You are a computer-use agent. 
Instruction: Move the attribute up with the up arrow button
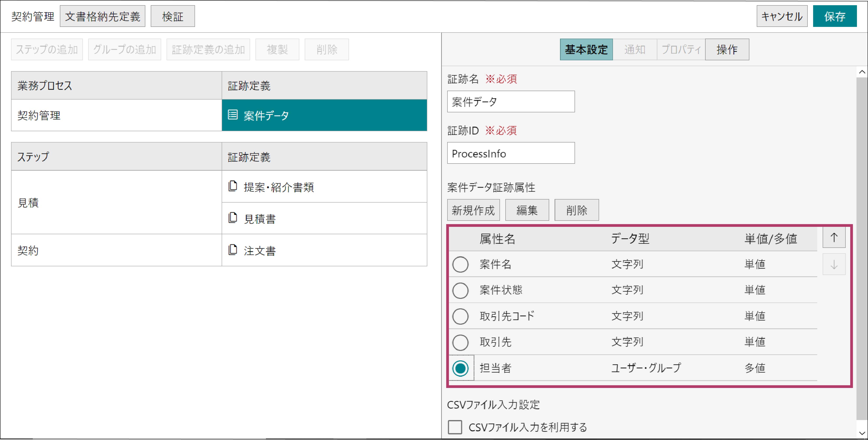[834, 237]
